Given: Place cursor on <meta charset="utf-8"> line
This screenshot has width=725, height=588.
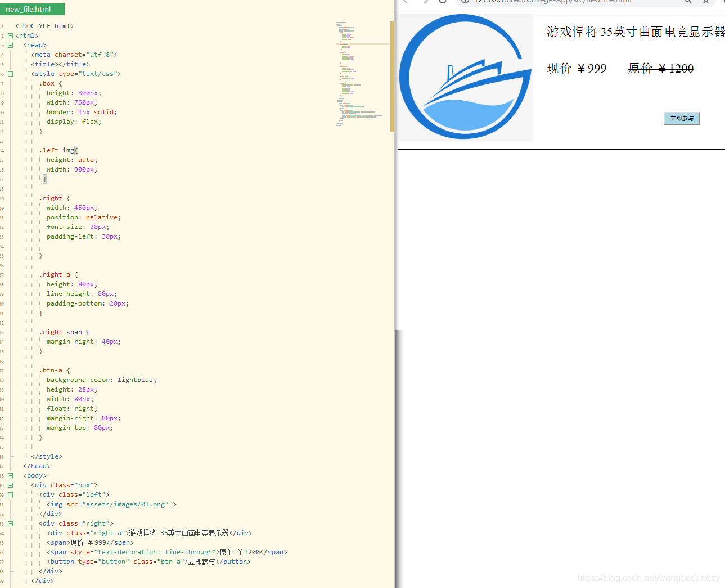Looking at the screenshot, I should [74, 55].
